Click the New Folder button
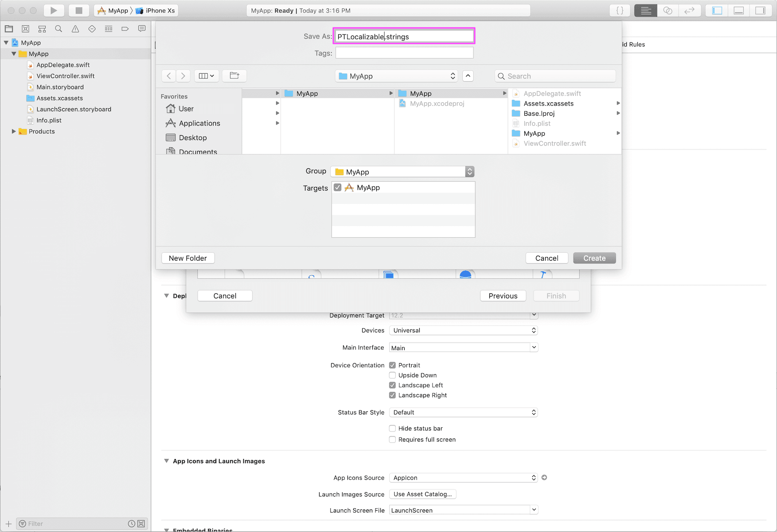The image size is (777, 532). (x=188, y=258)
